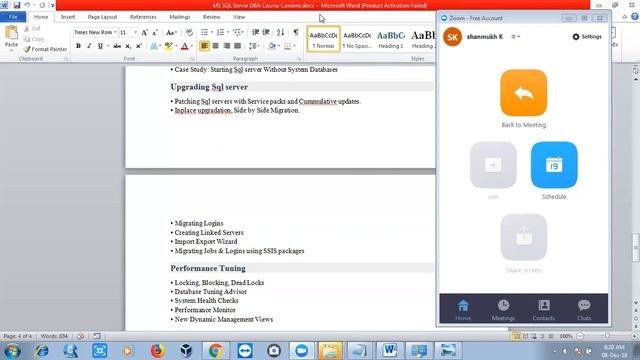Open the Contacts tab in Zoom

point(544,310)
